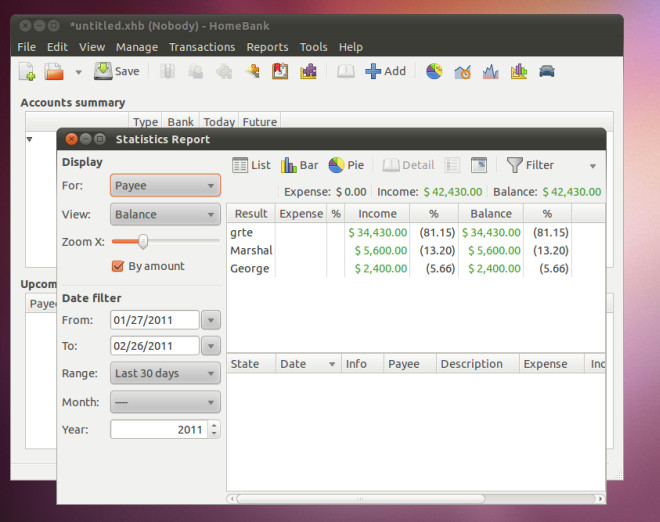Screen dimensions: 660x522
Task: Select the Marshal payee row
Action: pos(416,250)
